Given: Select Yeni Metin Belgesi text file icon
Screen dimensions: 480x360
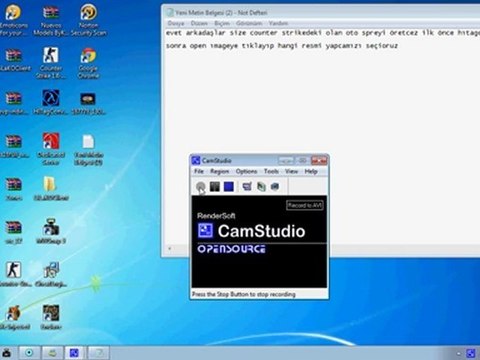Looking at the screenshot, I should [x=88, y=149].
